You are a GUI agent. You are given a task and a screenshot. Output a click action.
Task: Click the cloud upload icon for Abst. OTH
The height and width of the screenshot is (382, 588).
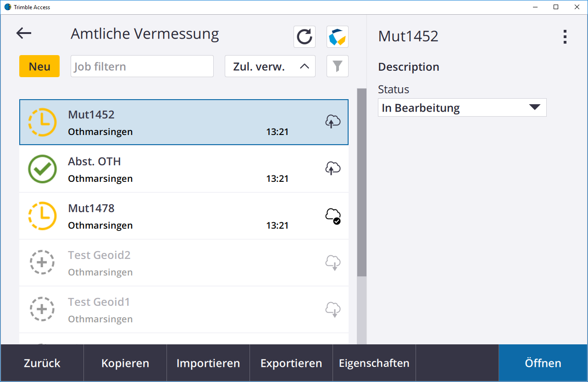pyautogui.click(x=333, y=169)
